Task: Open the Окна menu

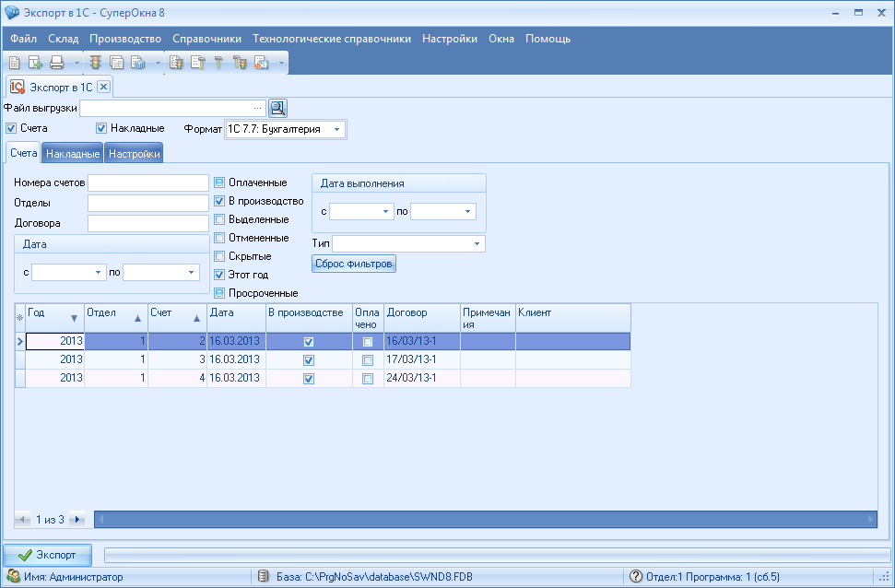Action: (x=501, y=39)
